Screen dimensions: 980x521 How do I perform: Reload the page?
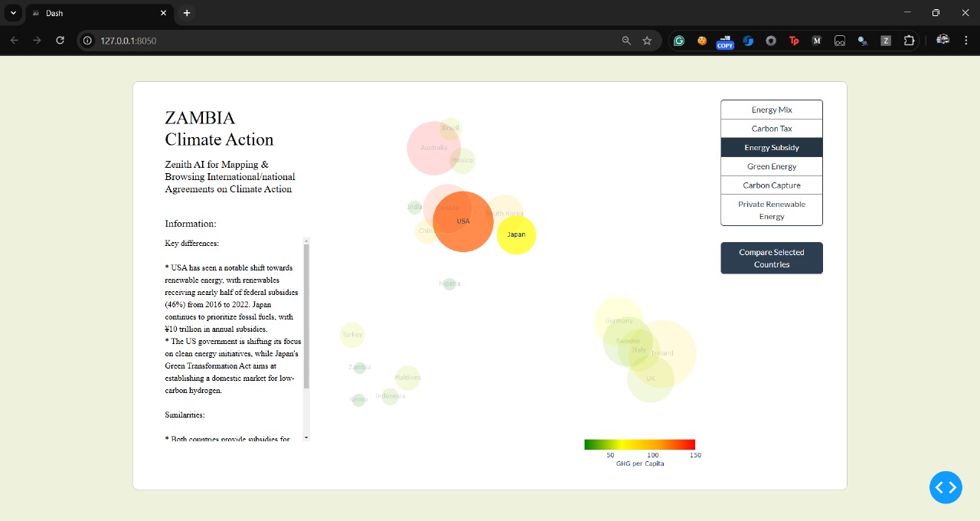coord(60,41)
